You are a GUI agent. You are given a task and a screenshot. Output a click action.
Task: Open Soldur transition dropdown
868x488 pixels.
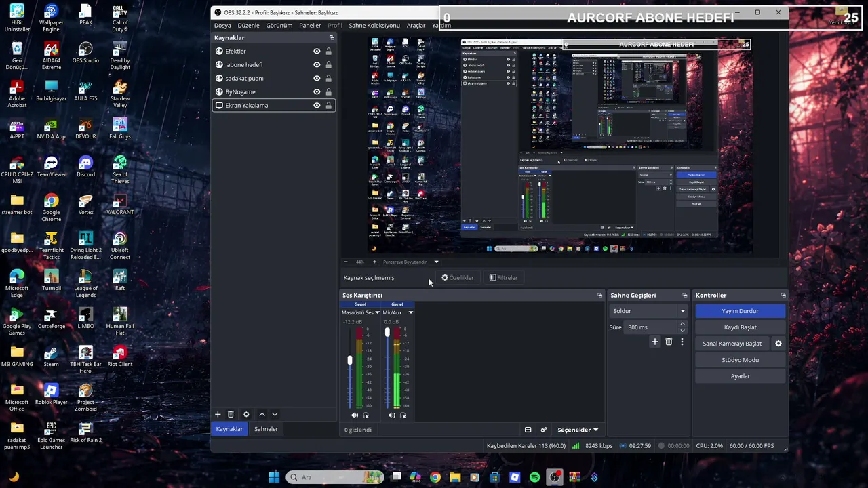[650, 311]
